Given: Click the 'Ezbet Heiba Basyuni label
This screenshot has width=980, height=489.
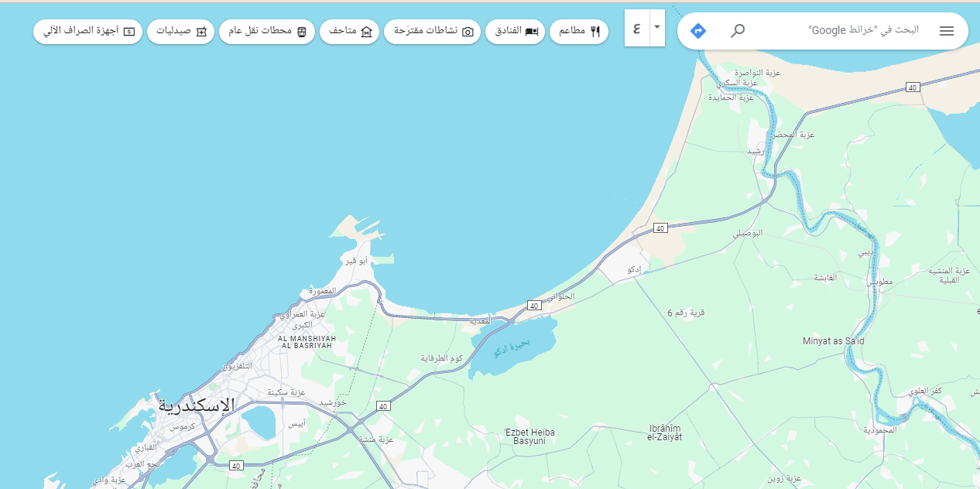Looking at the screenshot, I should [x=529, y=436].
